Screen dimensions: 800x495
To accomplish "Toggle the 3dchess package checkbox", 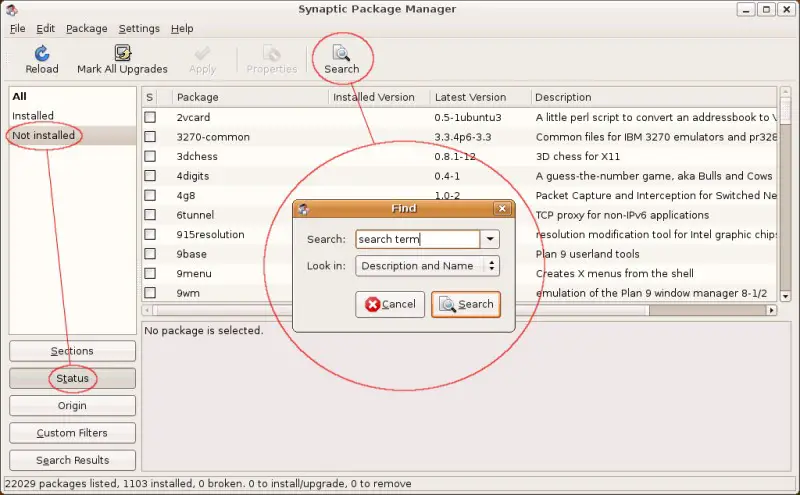I will pyautogui.click(x=150, y=156).
